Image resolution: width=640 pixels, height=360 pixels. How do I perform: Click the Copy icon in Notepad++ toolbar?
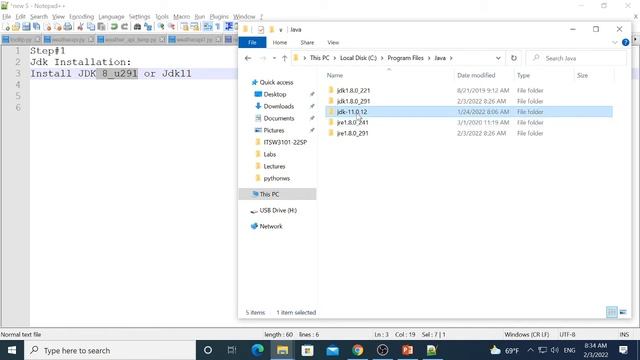pos(91,27)
